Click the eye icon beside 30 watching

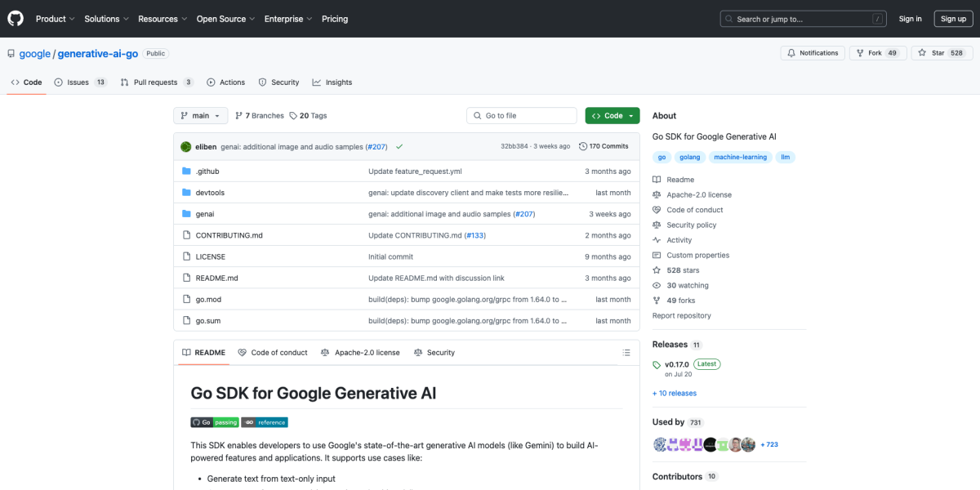pyautogui.click(x=656, y=285)
